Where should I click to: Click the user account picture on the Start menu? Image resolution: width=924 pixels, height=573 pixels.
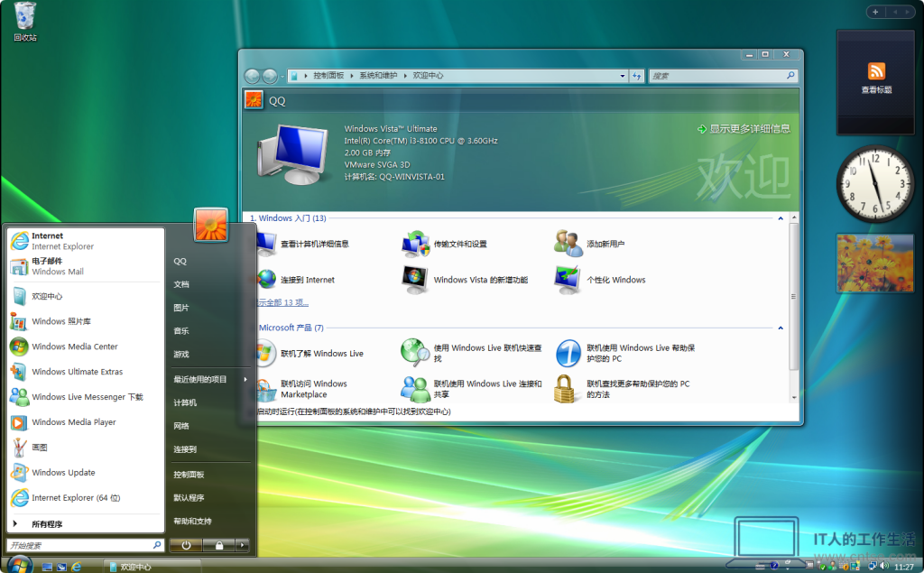pyautogui.click(x=210, y=225)
